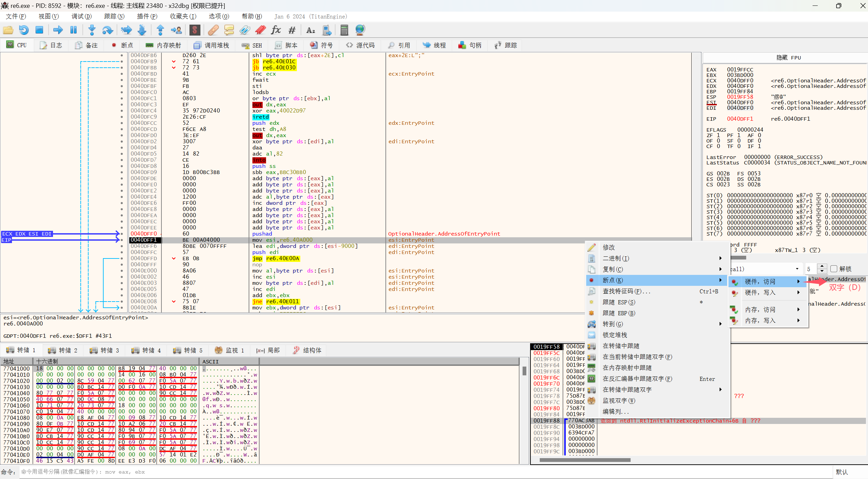The height and width of the screenshot is (479, 868).
Task: Click the fx functions toolbar icon
Action: tap(276, 30)
